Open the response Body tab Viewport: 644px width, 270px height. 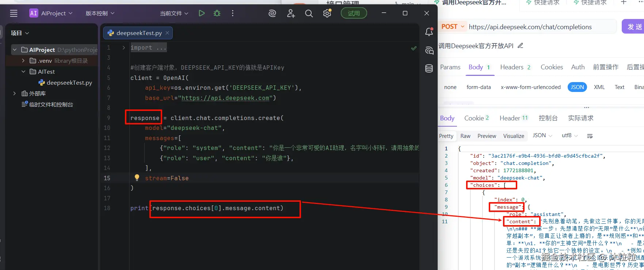[447, 118]
